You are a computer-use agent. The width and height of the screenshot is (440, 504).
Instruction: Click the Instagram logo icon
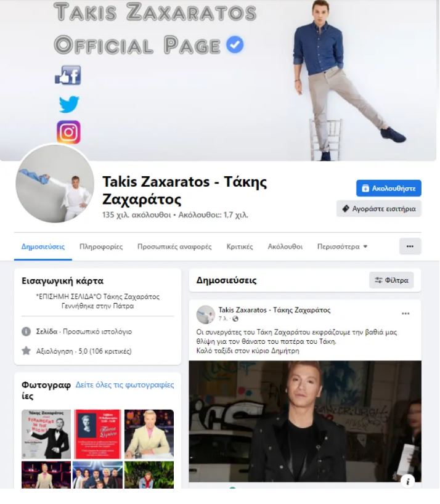[68, 132]
